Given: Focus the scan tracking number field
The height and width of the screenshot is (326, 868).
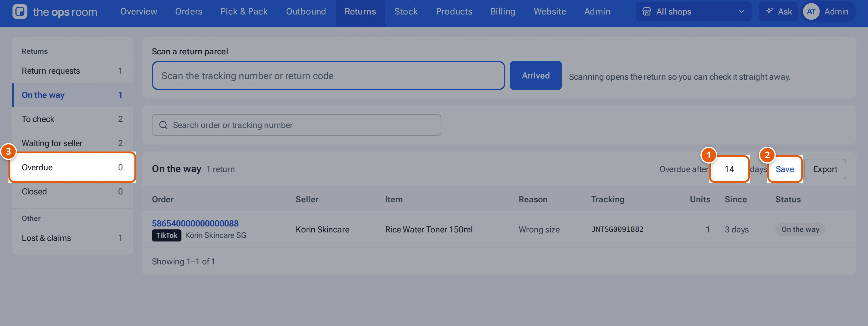Looking at the screenshot, I should (x=328, y=75).
